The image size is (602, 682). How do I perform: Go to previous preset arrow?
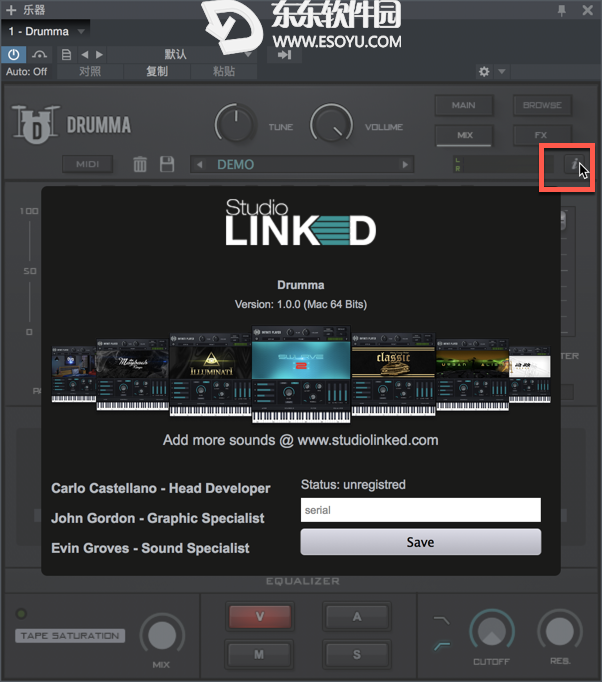click(x=85, y=55)
